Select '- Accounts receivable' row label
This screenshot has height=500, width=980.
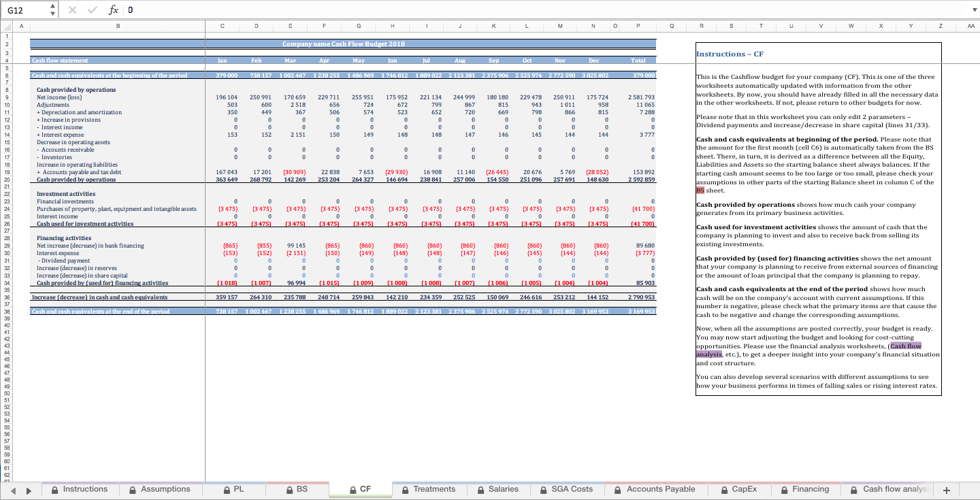coord(65,150)
